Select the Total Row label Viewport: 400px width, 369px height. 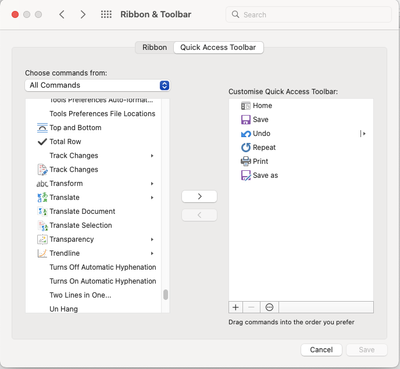[x=65, y=142]
